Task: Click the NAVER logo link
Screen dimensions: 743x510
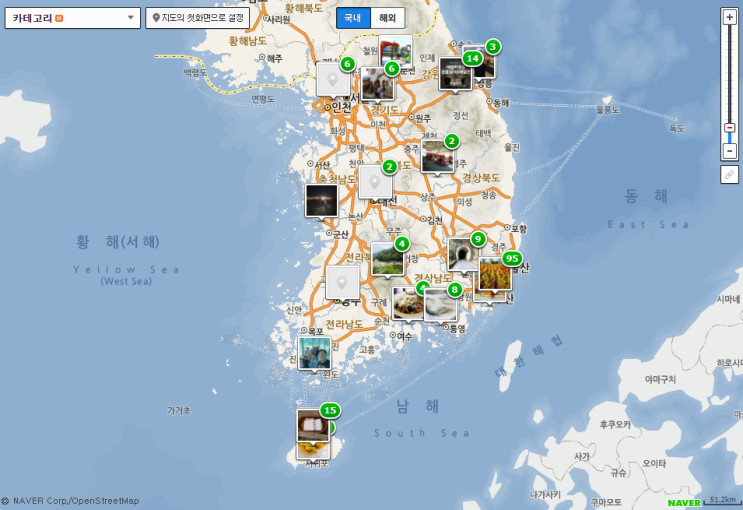Action: pos(684,503)
